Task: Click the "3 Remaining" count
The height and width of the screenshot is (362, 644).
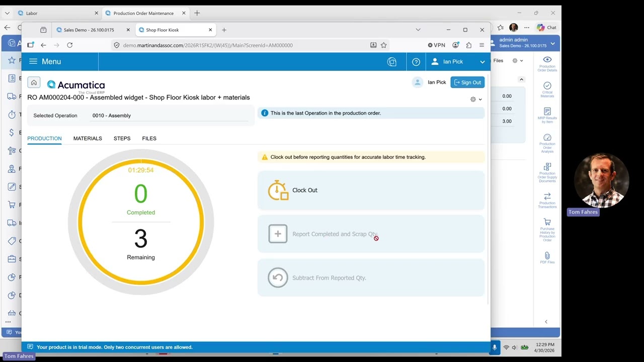Action: [x=141, y=245]
